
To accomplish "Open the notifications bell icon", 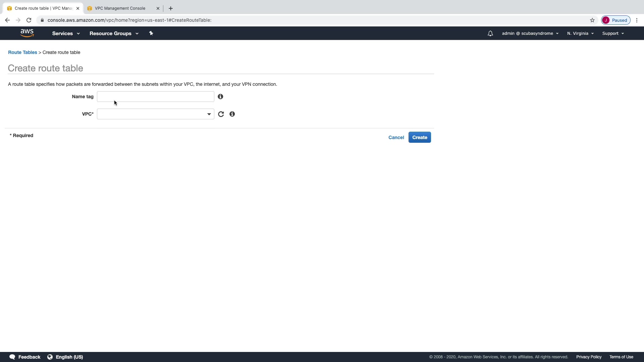I will click(x=490, y=34).
